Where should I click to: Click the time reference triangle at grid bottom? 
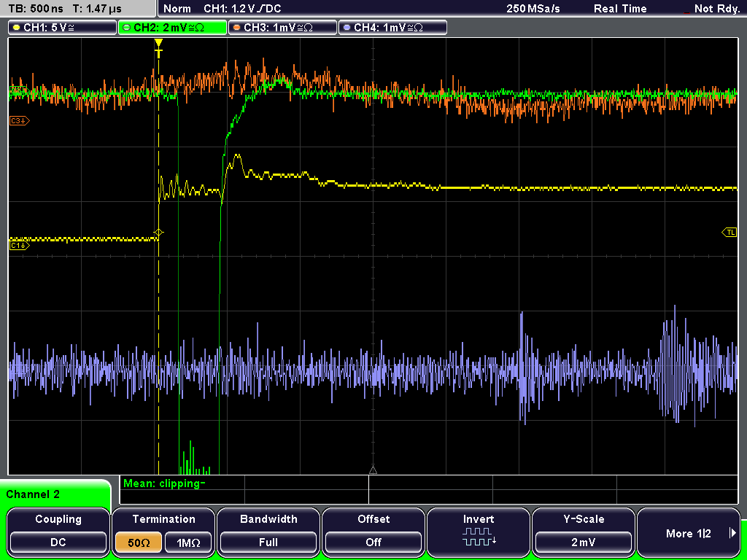coord(373,470)
